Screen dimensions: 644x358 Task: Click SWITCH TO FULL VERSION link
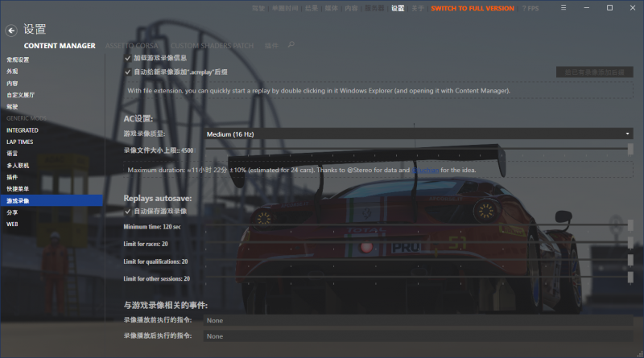point(473,8)
